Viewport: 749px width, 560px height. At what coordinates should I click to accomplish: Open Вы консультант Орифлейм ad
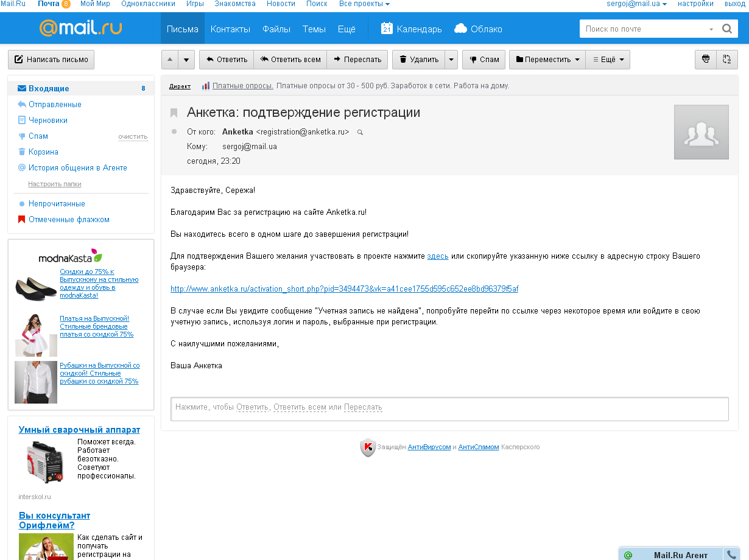54,520
